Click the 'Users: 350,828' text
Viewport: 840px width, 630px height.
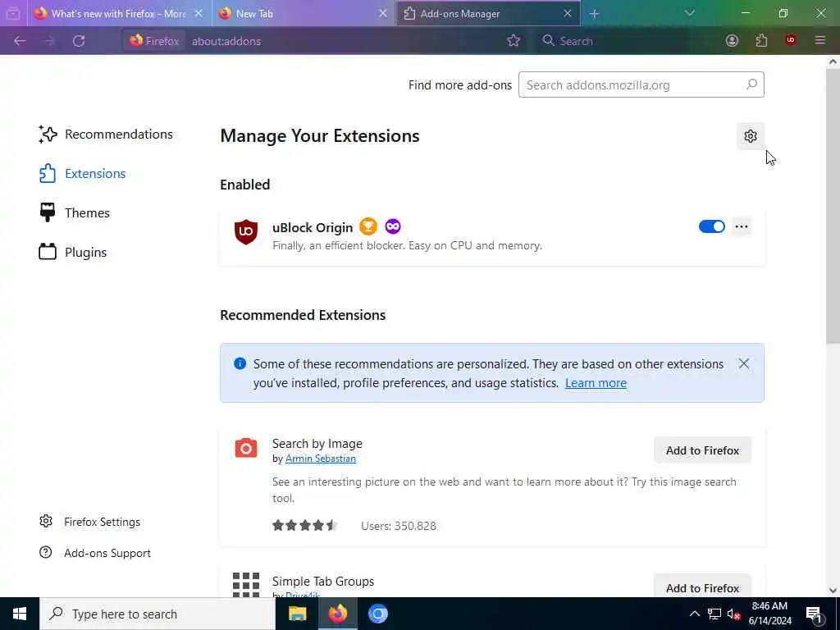(399, 526)
